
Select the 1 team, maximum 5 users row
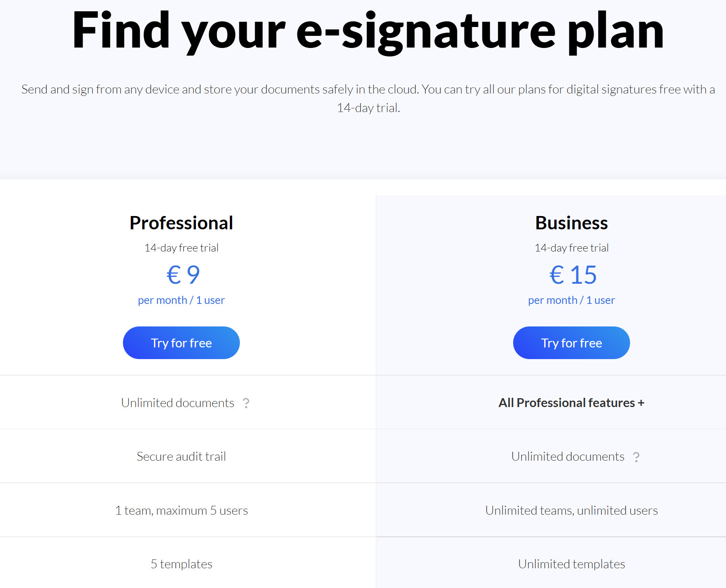[x=181, y=511]
